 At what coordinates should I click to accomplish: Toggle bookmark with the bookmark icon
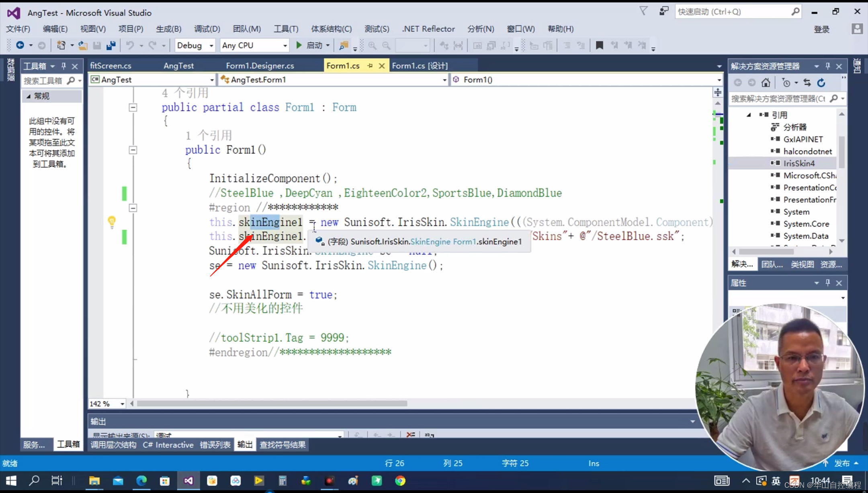[x=599, y=45]
